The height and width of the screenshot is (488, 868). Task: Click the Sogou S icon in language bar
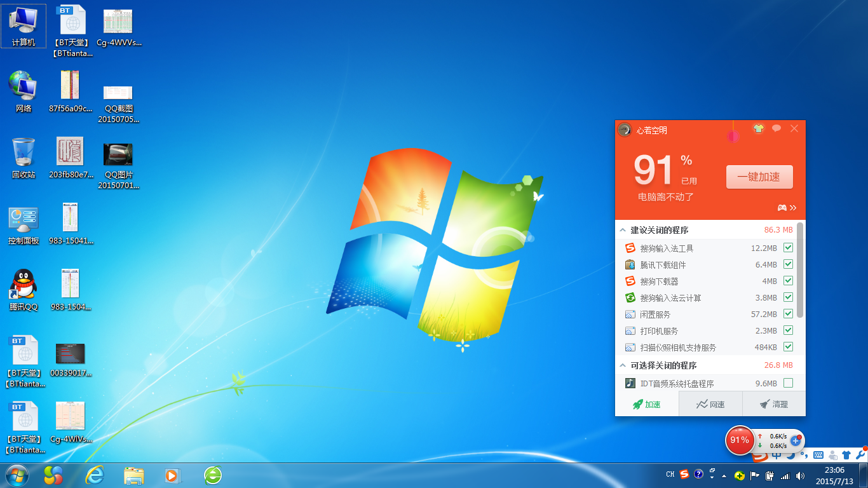coord(684,474)
